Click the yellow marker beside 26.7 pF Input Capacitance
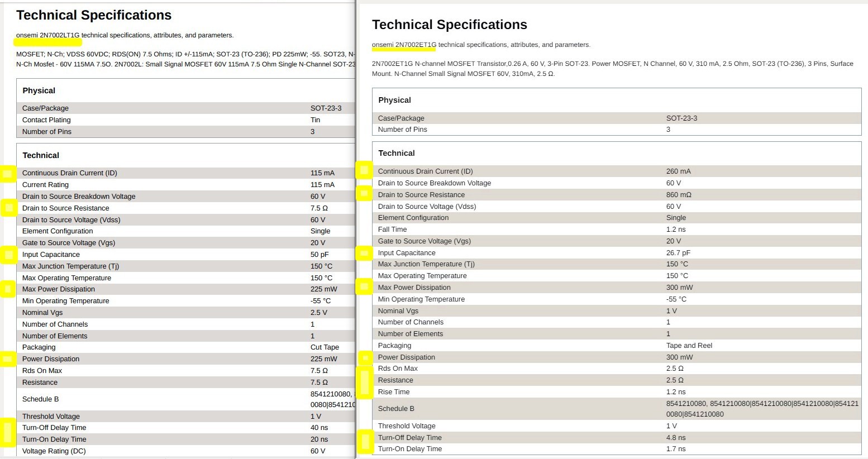This screenshot has width=868, height=459. (x=364, y=254)
